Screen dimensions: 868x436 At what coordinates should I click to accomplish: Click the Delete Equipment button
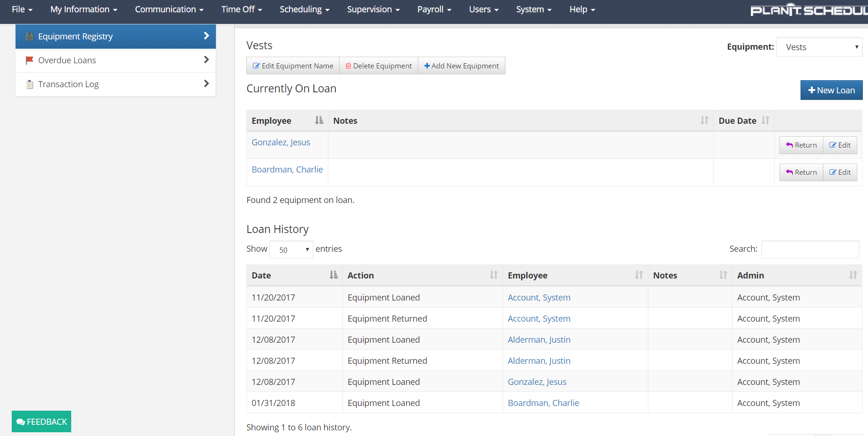(x=378, y=66)
